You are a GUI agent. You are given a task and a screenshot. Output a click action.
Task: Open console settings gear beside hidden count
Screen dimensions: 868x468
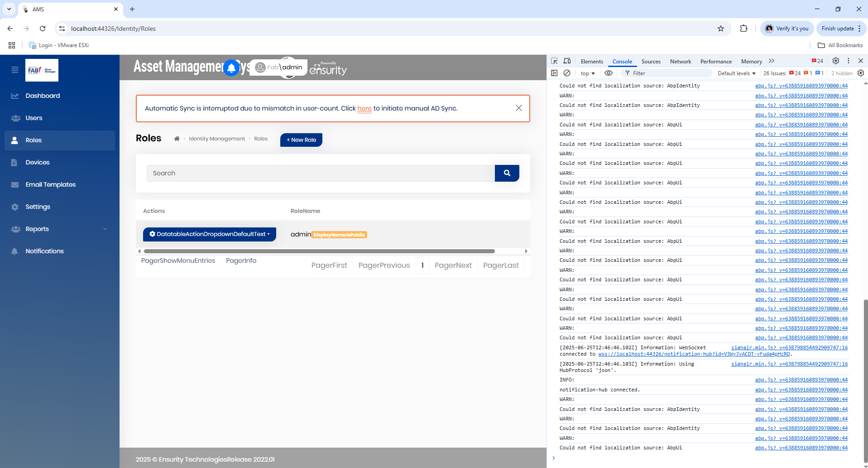(x=861, y=73)
